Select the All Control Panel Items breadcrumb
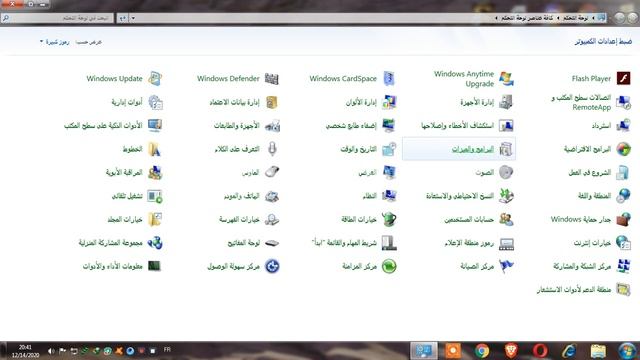640x360 pixels. pos(527,18)
